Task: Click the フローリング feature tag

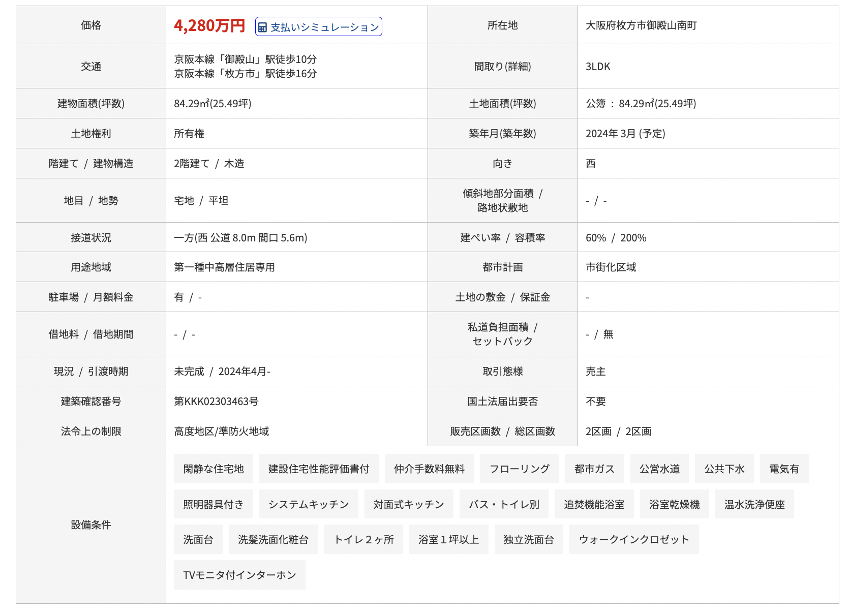Action: coord(519,469)
